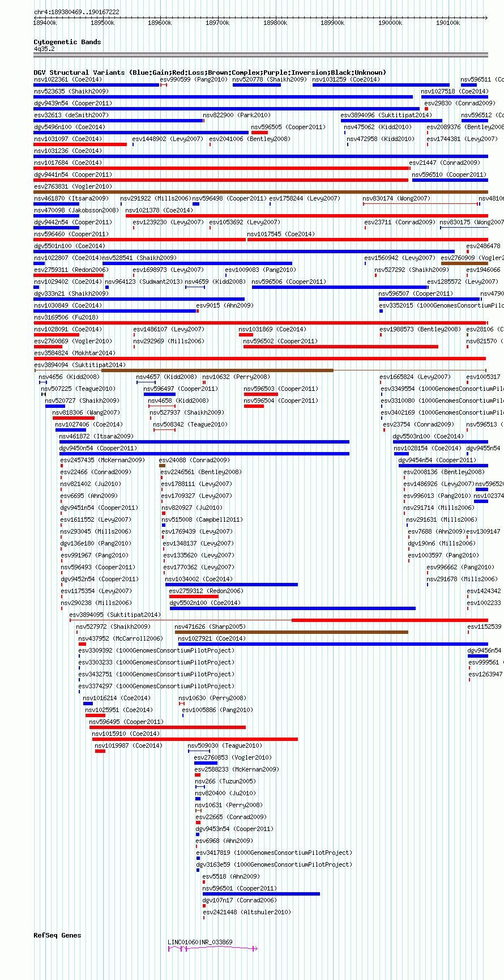
Task: Click the nsv1034002 (Coe2014) label
Action: pyautogui.click(x=199, y=579)
